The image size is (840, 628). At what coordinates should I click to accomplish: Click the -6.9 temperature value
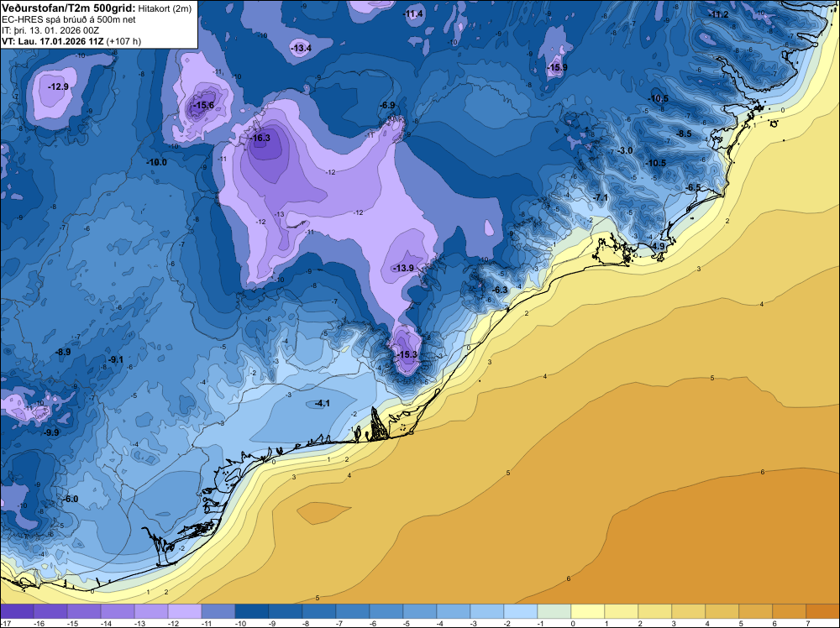387,106
